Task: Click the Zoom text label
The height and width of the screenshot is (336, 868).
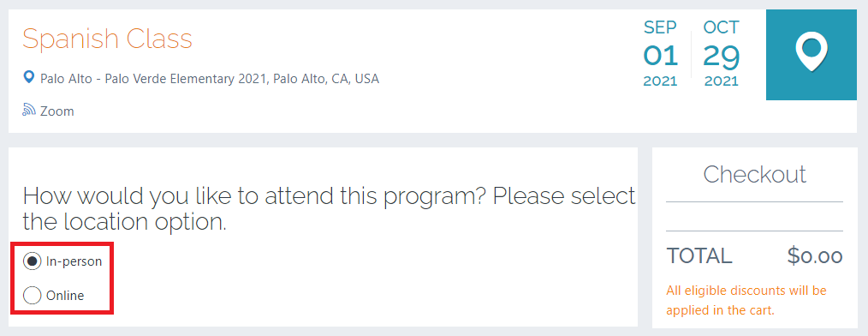Action: tap(57, 111)
